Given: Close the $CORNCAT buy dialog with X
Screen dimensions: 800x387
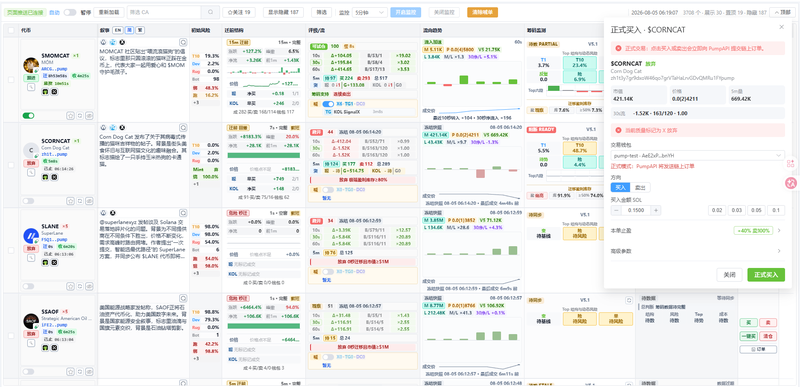Looking at the screenshot, I should click(781, 27).
